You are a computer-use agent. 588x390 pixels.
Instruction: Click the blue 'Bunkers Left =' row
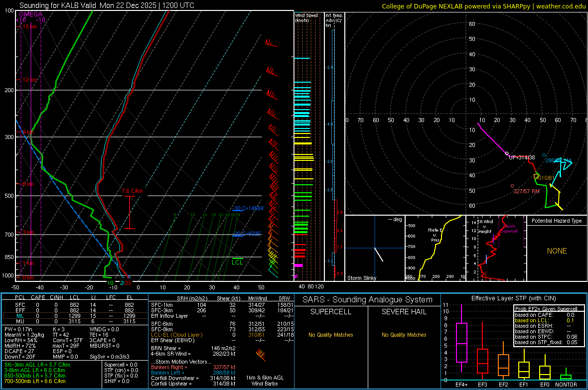193,373
